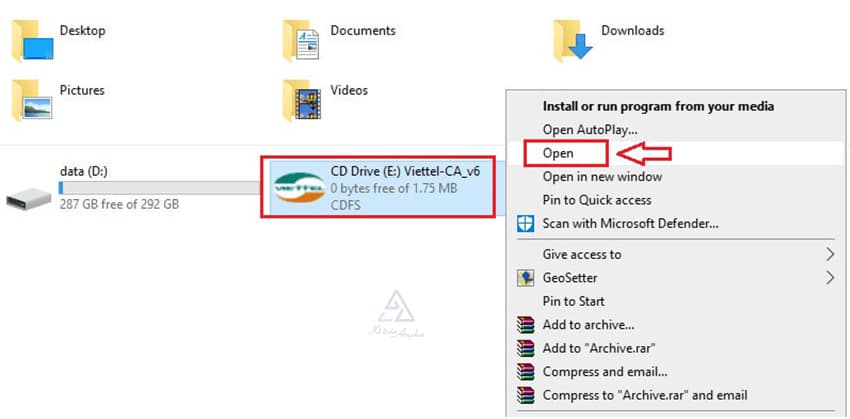Image resolution: width=850 pixels, height=419 pixels.
Task: Click data (D:) storage usage bar
Action: pyautogui.click(x=160, y=187)
